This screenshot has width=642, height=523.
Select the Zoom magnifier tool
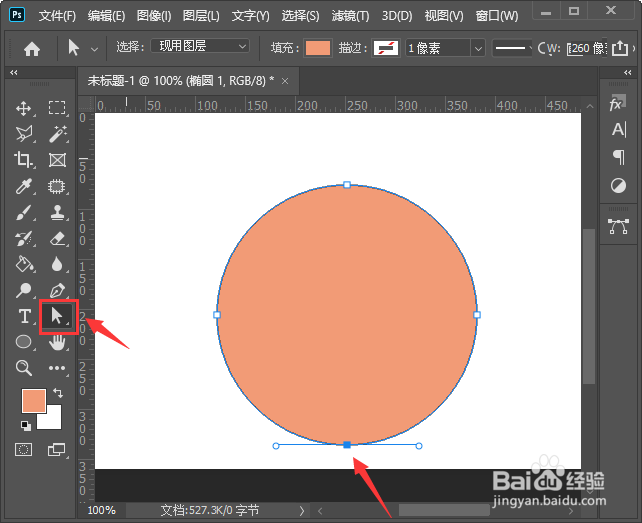[23, 368]
